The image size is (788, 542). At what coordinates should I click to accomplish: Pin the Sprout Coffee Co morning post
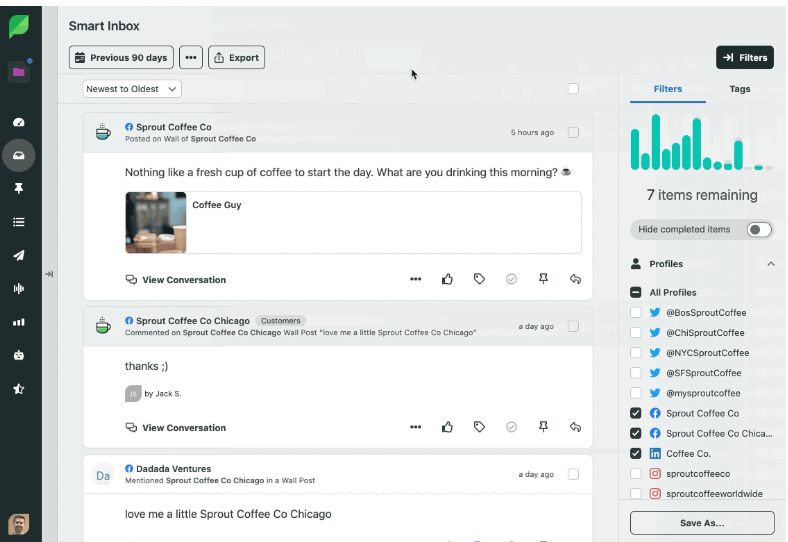[x=543, y=279]
